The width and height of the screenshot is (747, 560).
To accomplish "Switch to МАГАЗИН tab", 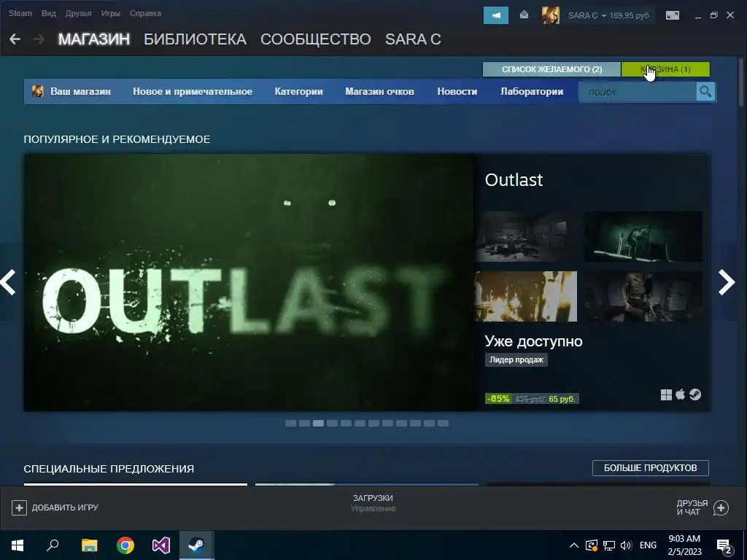I will click(x=94, y=39).
